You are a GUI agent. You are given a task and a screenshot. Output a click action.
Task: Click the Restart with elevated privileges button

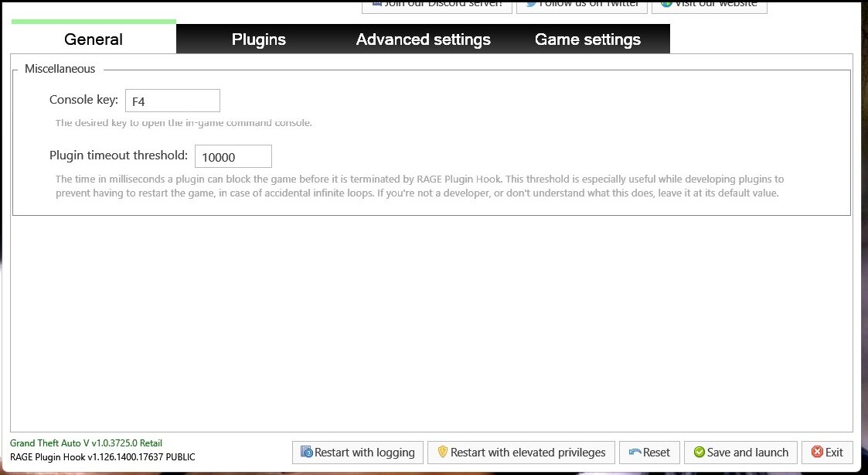[521, 453]
